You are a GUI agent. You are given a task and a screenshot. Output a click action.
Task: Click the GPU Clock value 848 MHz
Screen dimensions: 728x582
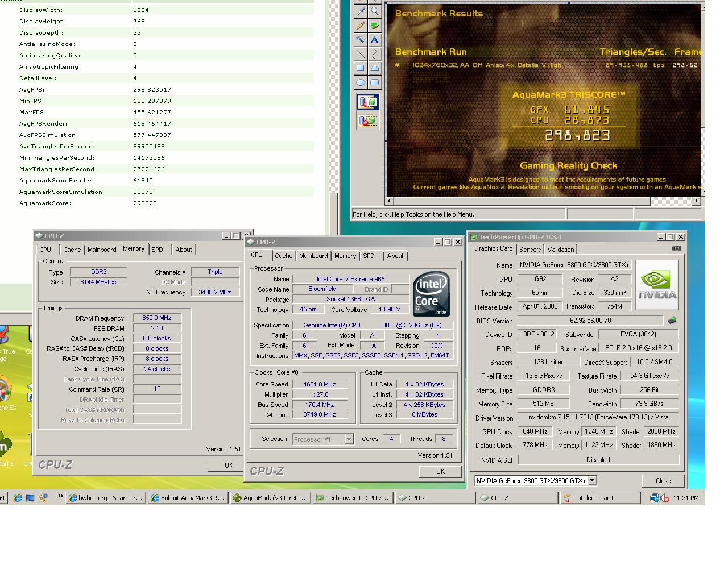[x=535, y=432]
